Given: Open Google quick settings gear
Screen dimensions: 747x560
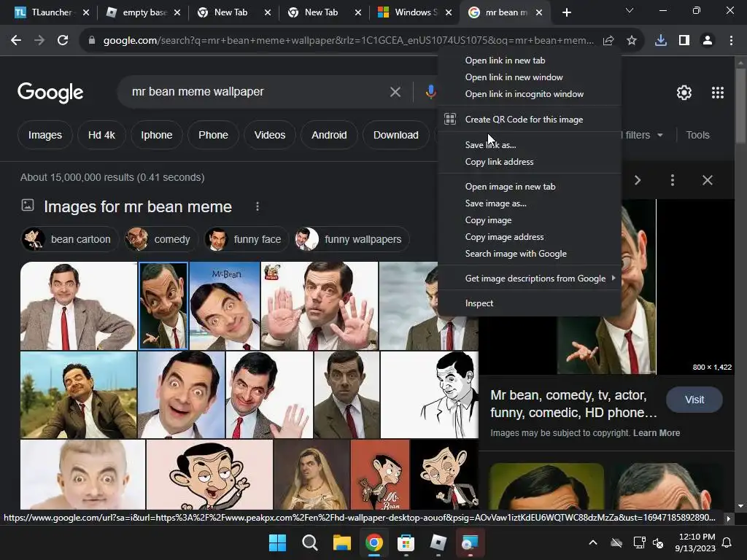Looking at the screenshot, I should pos(684,93).
